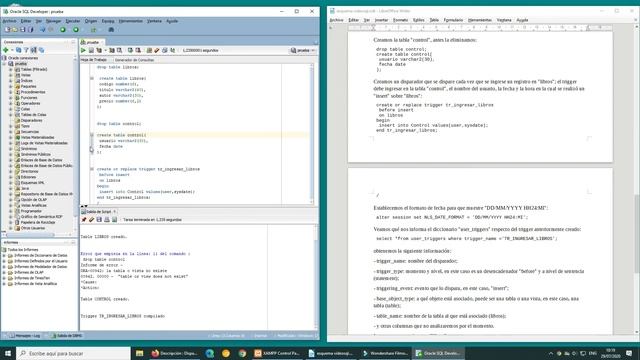Expand the Índices tree node
Screen dimensions: 640x360
[11, 81]
